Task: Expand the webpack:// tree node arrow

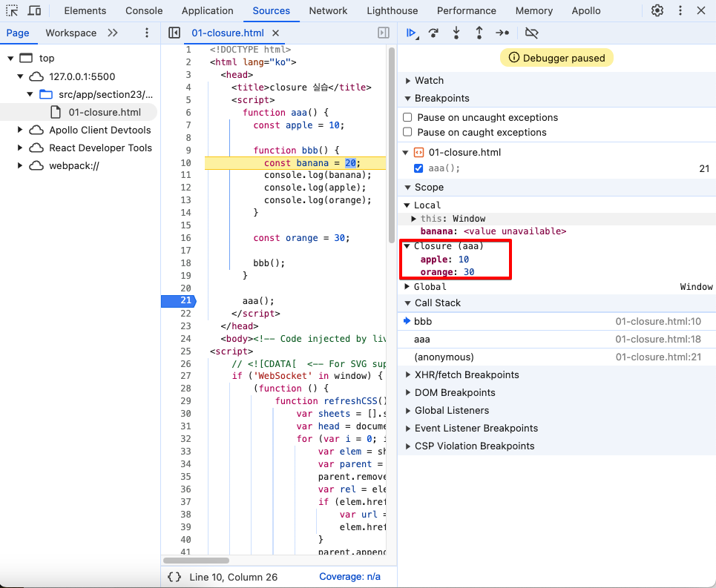Action: point(19,165)
